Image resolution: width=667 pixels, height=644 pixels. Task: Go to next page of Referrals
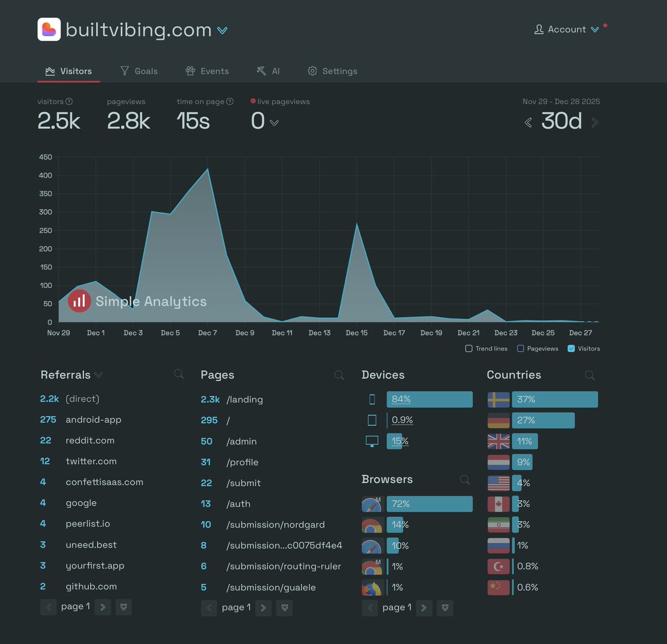103,607
